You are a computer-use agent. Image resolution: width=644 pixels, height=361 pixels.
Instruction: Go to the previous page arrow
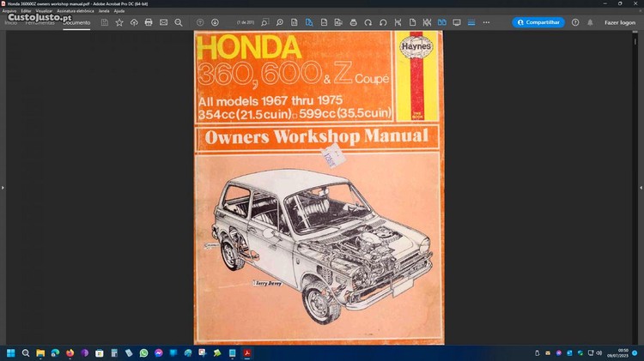200,22
